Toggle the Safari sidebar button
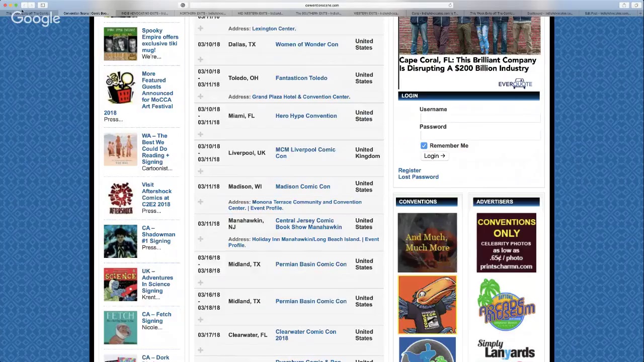This screenshot has height=362, width=644. (43, 5)
